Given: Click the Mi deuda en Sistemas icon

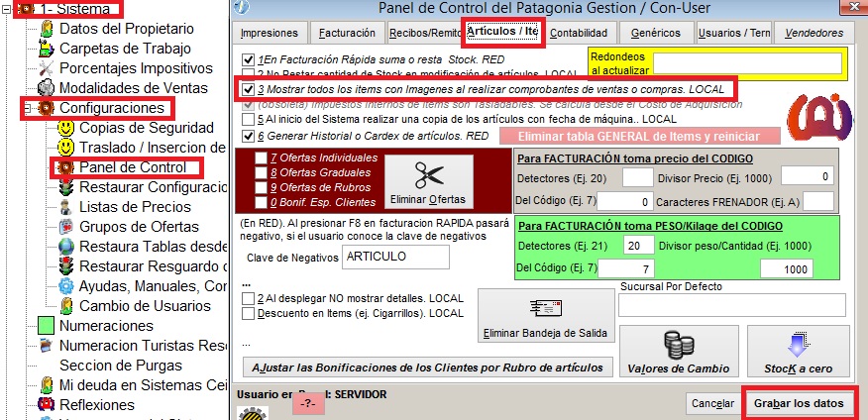Looking at the screenshot, I should [x=47, y=385].
